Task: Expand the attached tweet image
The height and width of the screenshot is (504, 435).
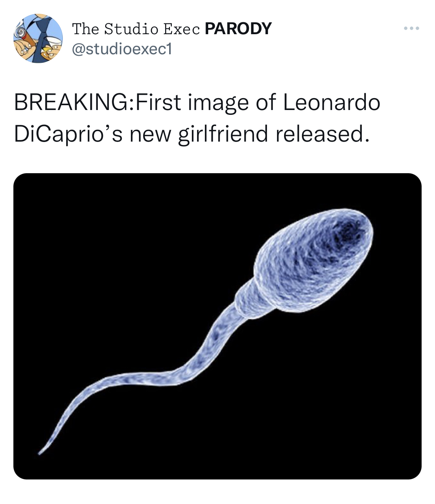Action: (217, 326)
